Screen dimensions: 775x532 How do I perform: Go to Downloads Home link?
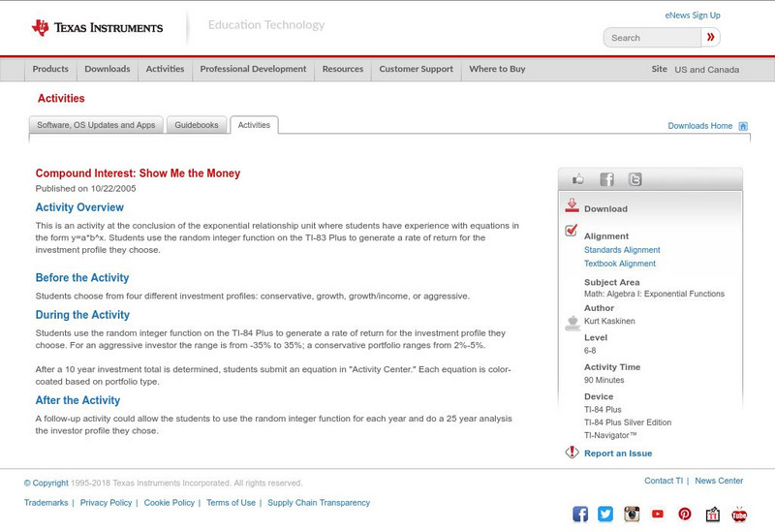pos(699,126)
